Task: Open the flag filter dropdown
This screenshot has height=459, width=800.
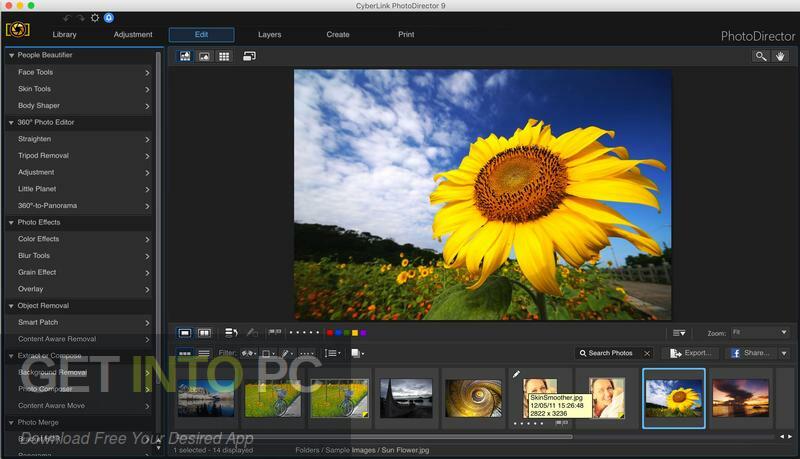Action: point(249,353)
